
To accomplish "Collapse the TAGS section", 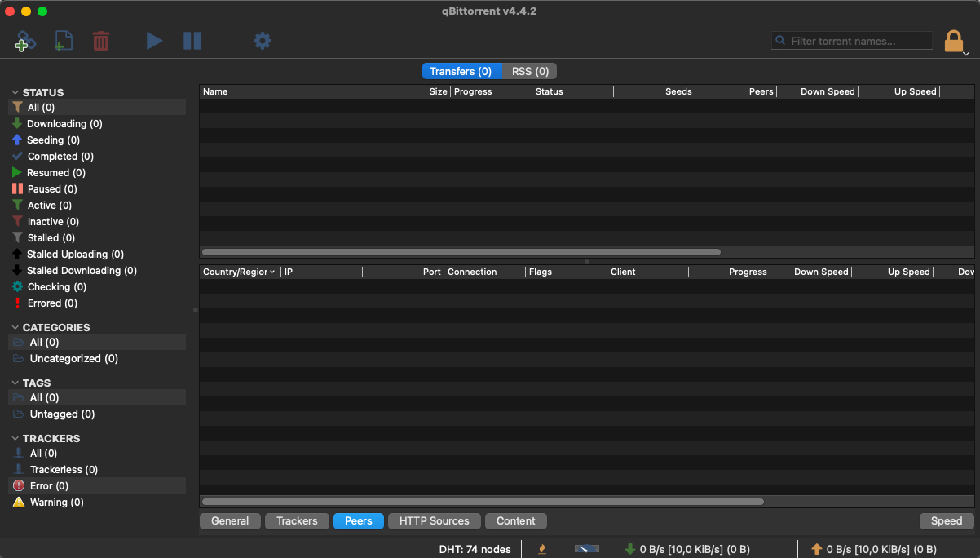I will 15,383.
